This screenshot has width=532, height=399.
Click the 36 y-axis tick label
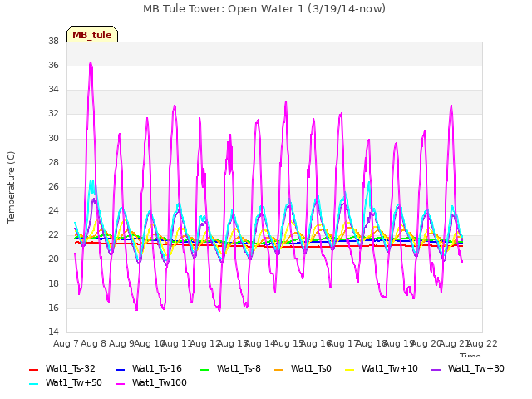[x=53, y=66]
